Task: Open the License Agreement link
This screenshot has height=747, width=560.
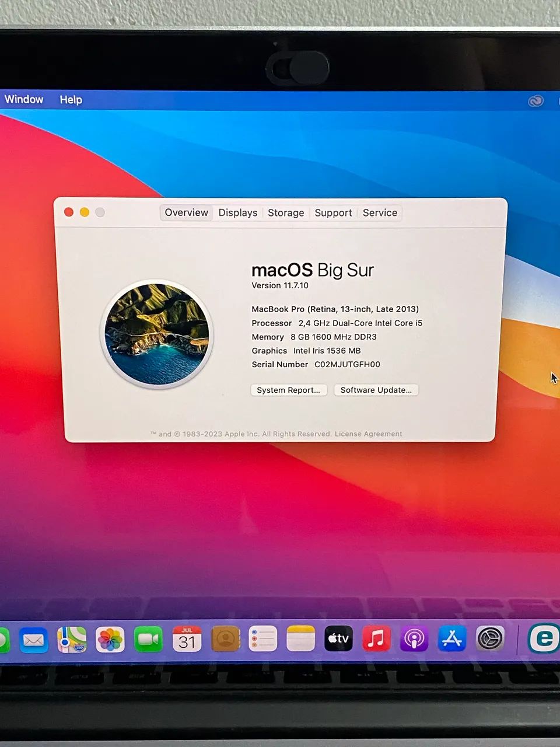Action: [369, 434]
